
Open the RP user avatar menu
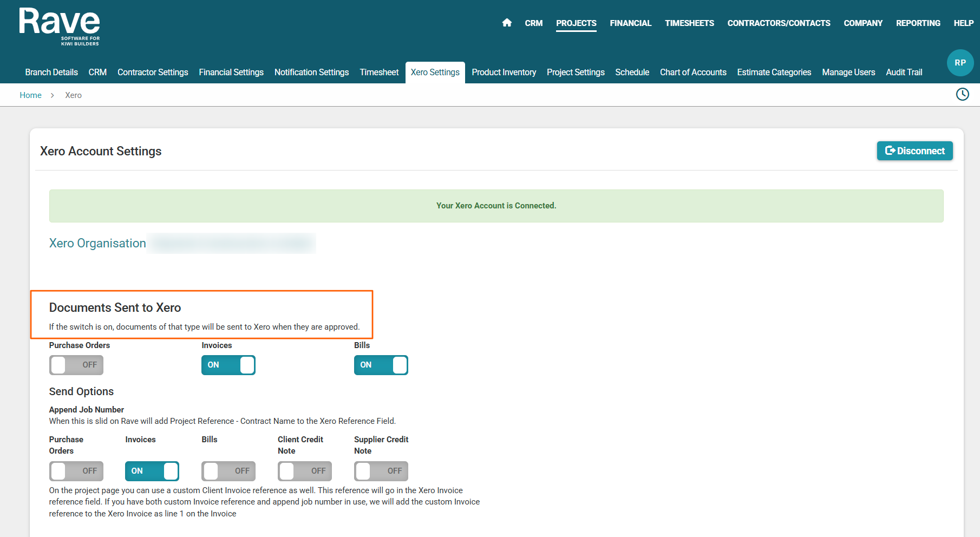(960, 63)
